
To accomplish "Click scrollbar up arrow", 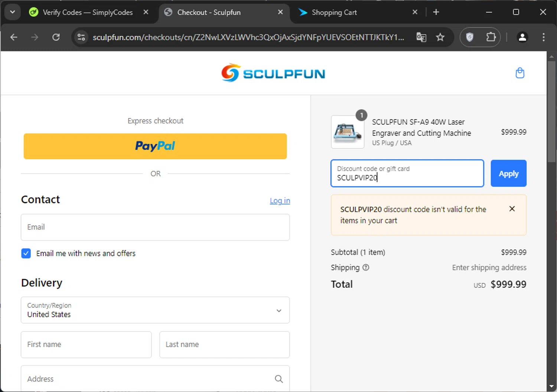I will tap(552, 56).
